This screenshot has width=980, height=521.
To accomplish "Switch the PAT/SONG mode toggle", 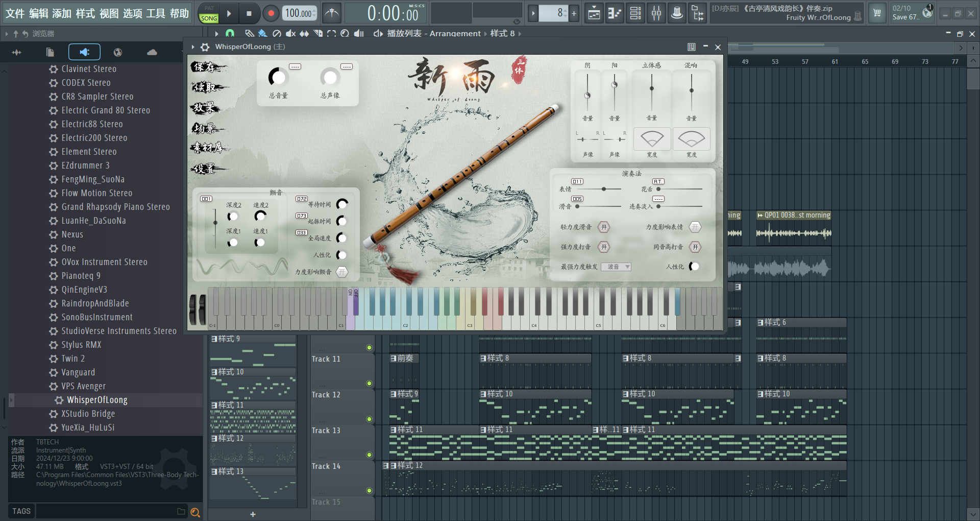I will pyautogui.click(x=209, y=14).
